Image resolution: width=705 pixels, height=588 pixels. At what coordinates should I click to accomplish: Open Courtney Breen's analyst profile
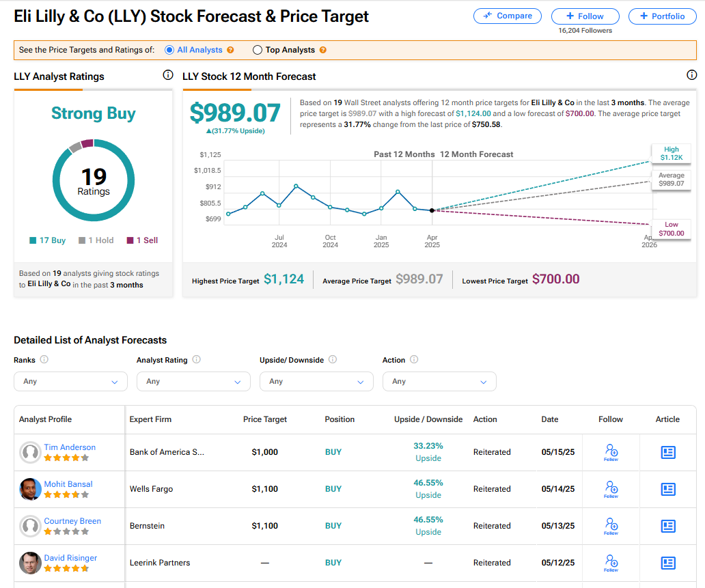coord(72,521)
